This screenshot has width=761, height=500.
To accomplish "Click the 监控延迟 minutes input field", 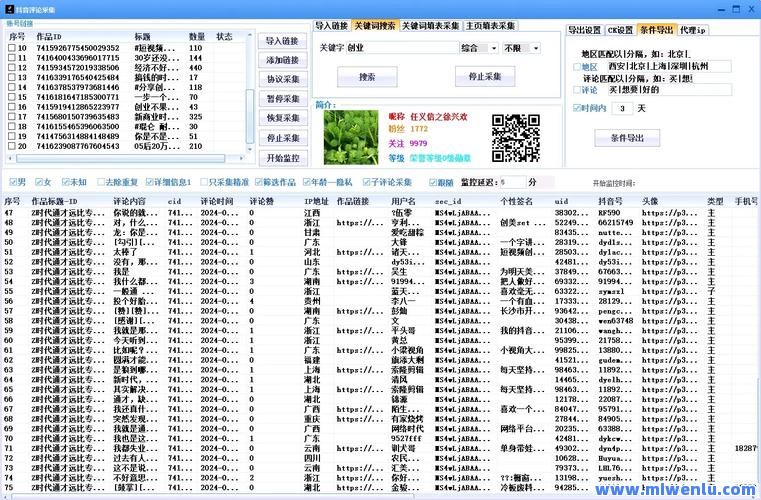I will [513, 183].
